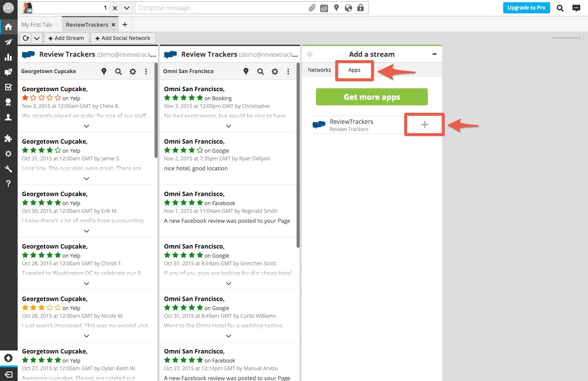Click the location pin icon in composer
588x381 pixels.
[336, 8]
